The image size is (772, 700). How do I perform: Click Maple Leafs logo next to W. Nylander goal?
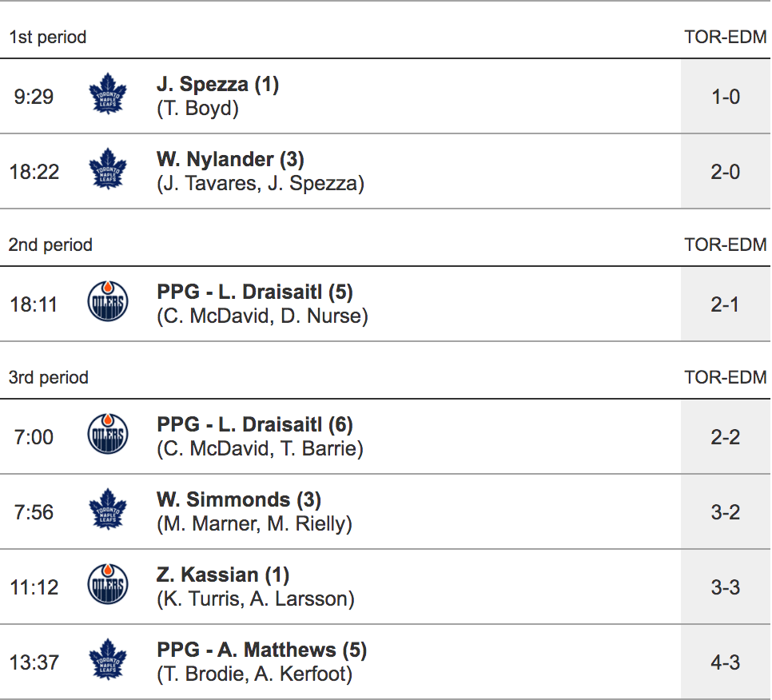107,171
